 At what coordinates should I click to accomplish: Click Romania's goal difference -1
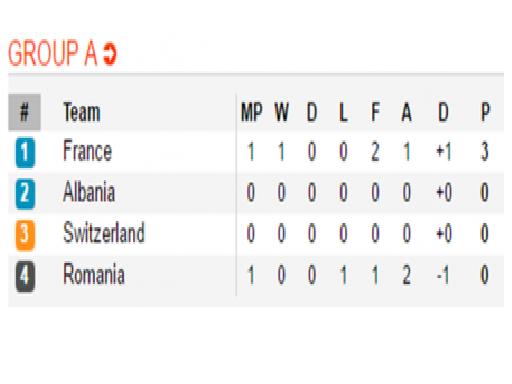coord(444,276)
